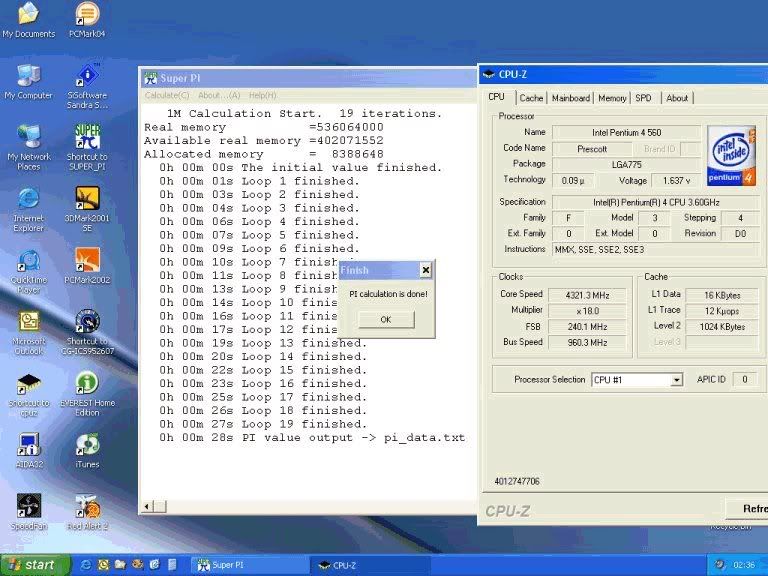
Task: Select Super PI taskbar button
Action: pos(250,565)
